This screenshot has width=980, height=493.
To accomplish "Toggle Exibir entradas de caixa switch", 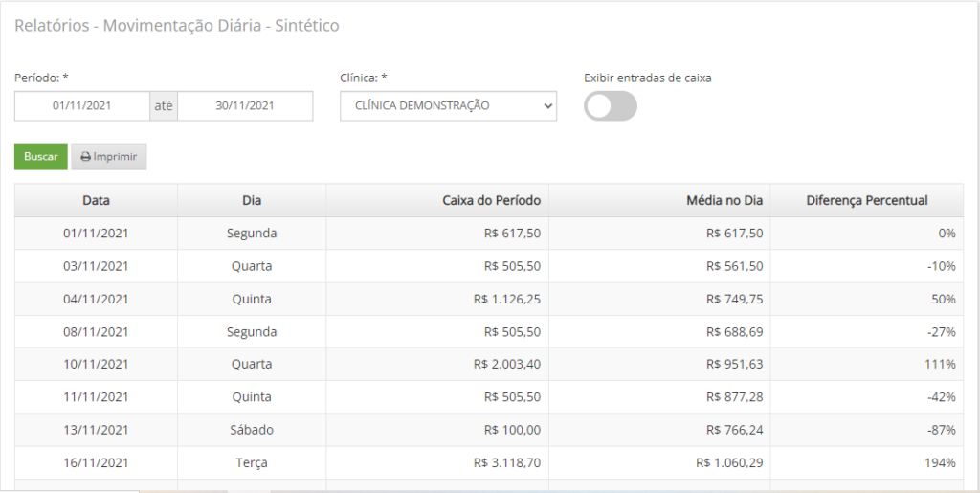I will [x=610, y=106].
